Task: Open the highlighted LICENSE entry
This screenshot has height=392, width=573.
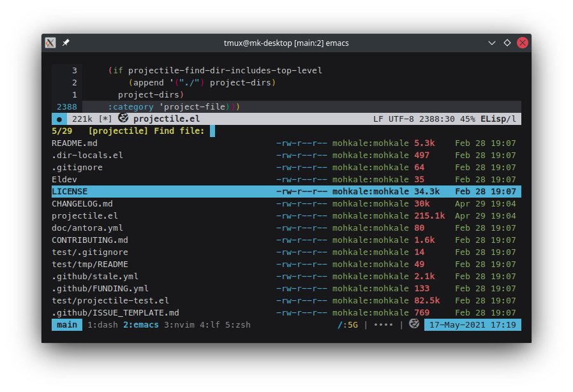Action: tap(286, 192)
